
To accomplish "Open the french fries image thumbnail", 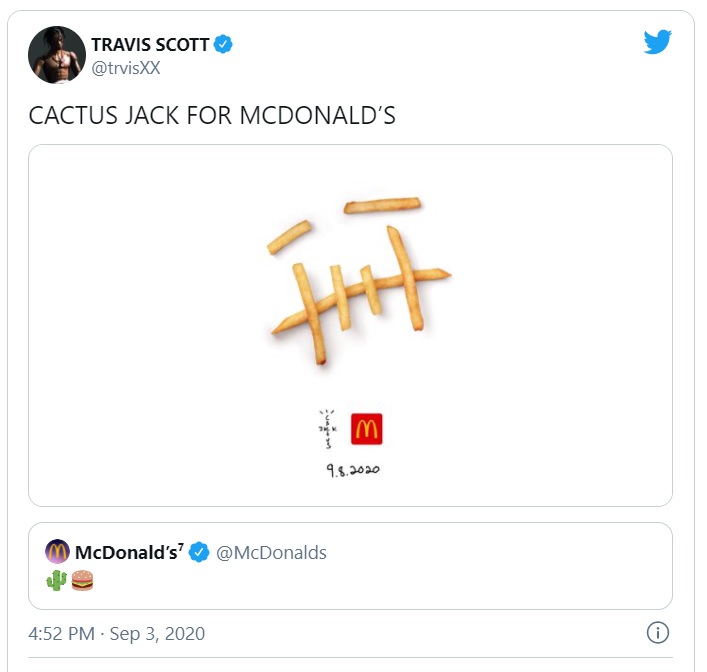I will tap(350, 325).
